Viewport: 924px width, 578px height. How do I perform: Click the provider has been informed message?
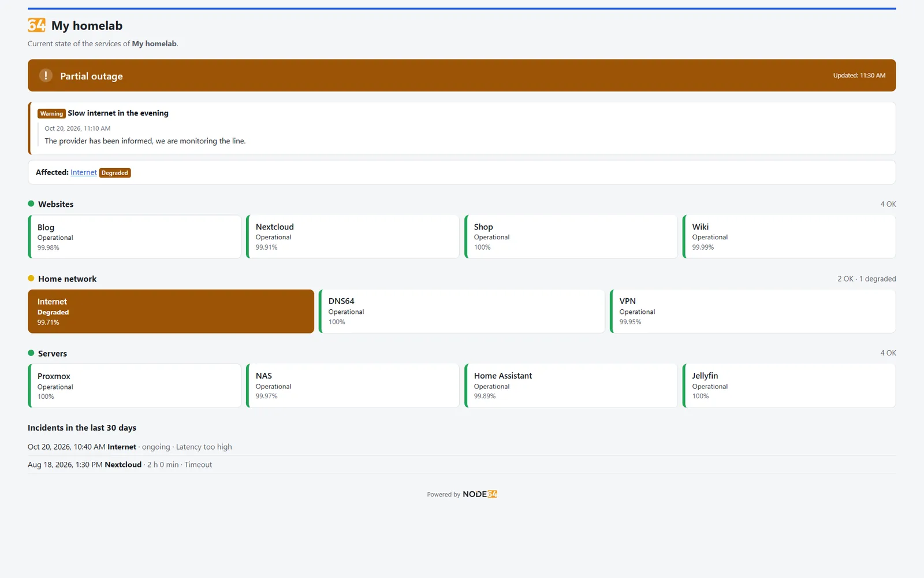click(145, 141)
